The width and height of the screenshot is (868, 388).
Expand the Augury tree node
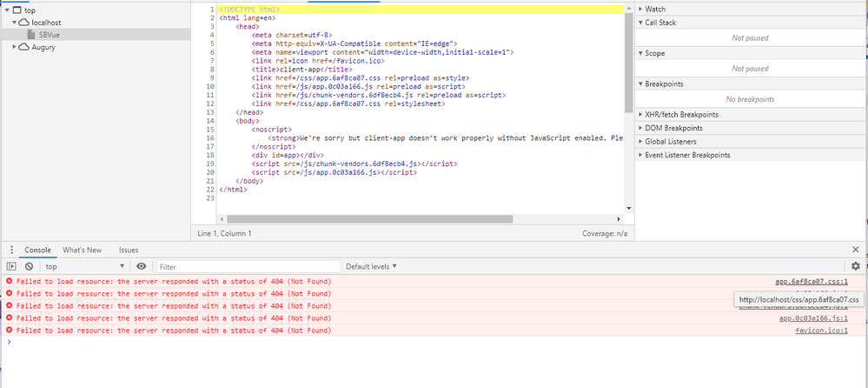coord(15,47)
